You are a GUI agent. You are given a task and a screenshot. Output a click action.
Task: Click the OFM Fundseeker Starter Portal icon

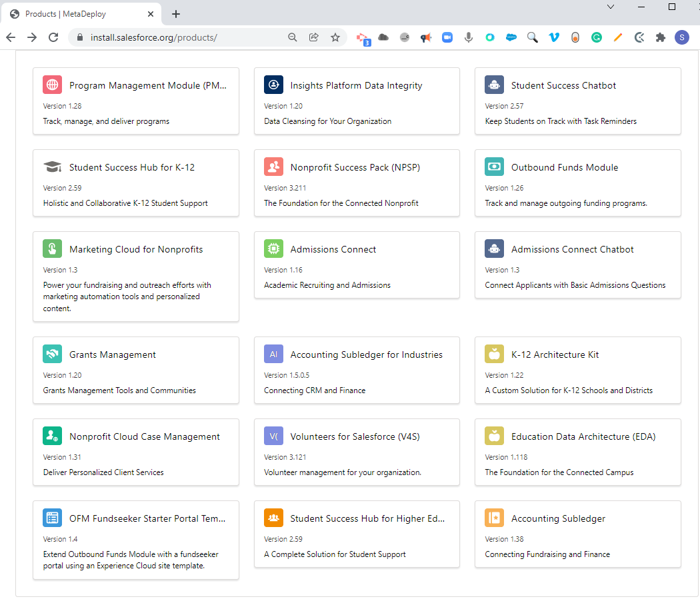(52, 518)
